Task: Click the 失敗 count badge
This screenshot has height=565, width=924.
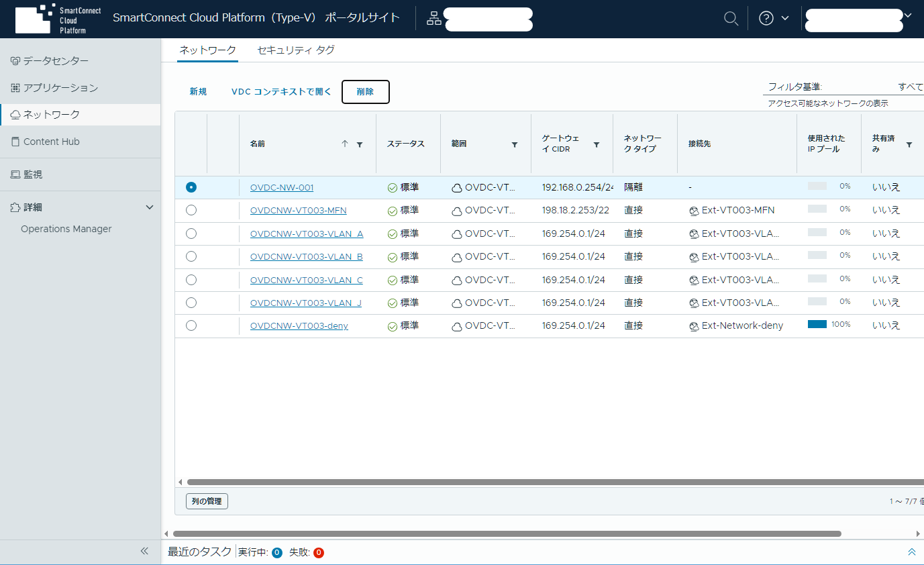Action: tap(319, 553)
